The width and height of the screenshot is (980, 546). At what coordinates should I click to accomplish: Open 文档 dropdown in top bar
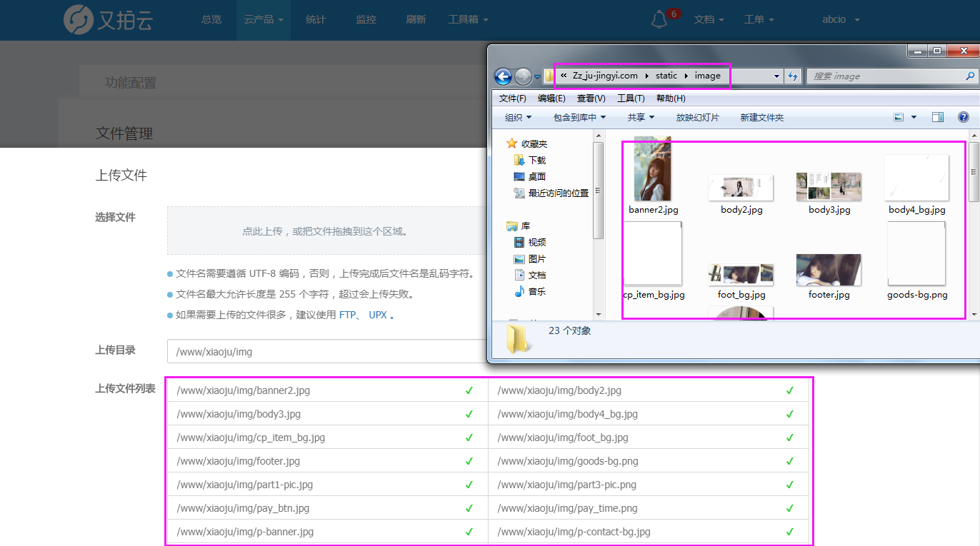coord(709,20)
